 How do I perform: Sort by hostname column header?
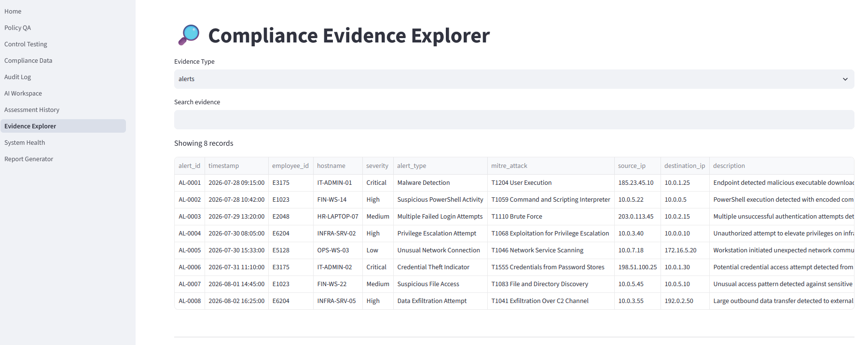(x=338, y=166)
